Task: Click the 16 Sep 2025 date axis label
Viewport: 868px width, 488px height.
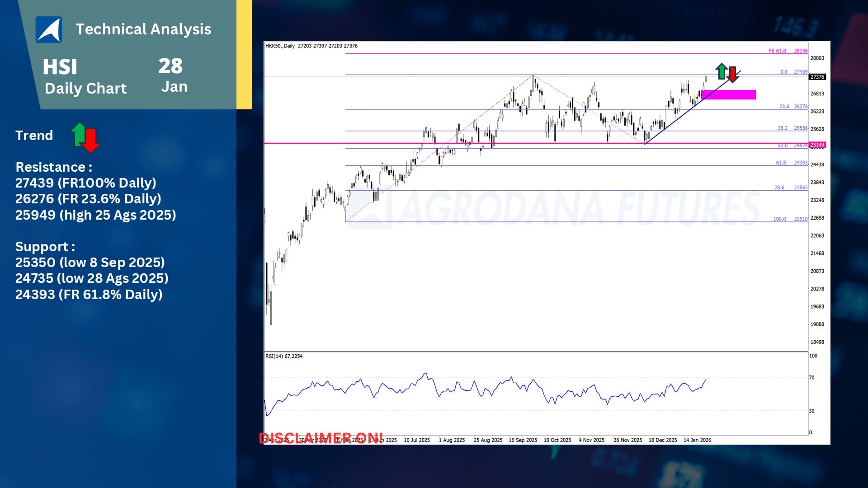Action: pyautogui.click(x=523, y=440)
